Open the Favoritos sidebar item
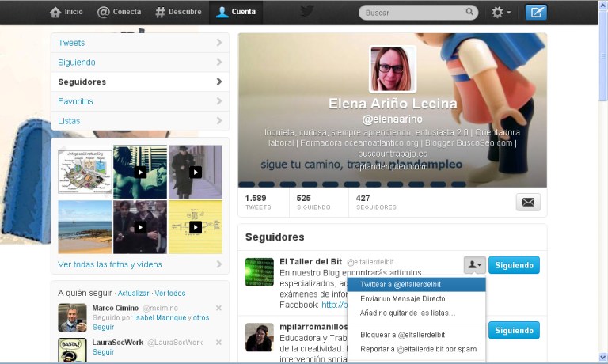608x364 pixels. pyautogui.click(x=140, y=101)
